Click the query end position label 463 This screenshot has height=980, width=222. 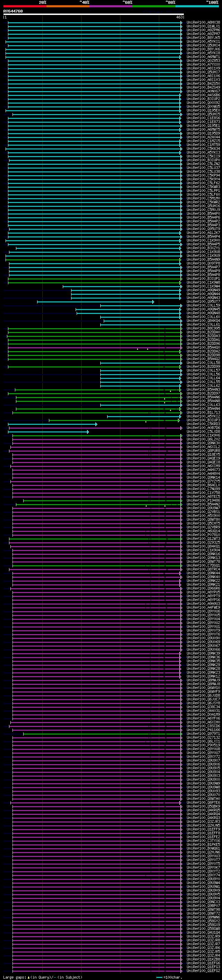179,17
